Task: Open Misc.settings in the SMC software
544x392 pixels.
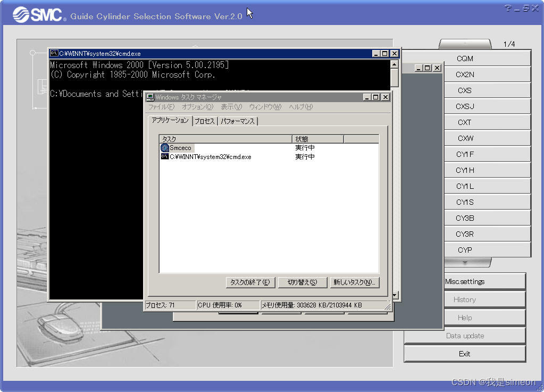Action: [465, 281]
